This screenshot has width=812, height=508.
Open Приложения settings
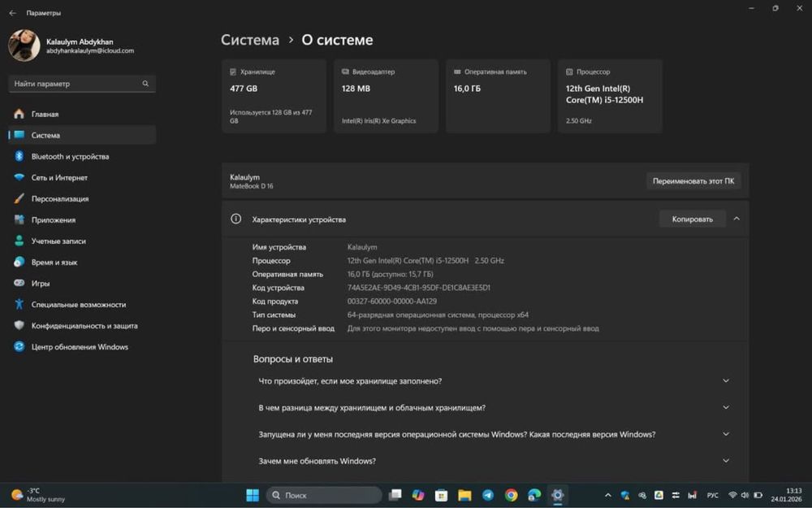click(82, 220)
